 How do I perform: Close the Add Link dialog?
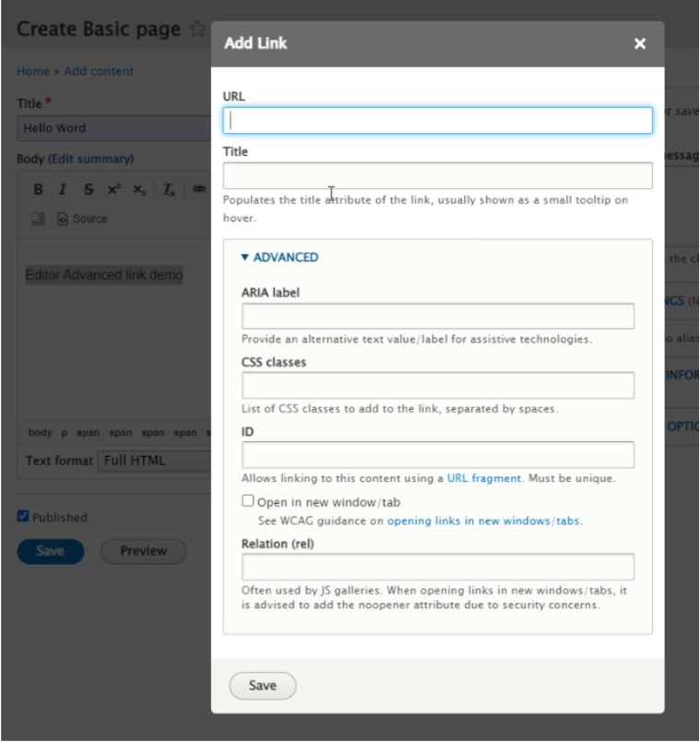[640, 43]
